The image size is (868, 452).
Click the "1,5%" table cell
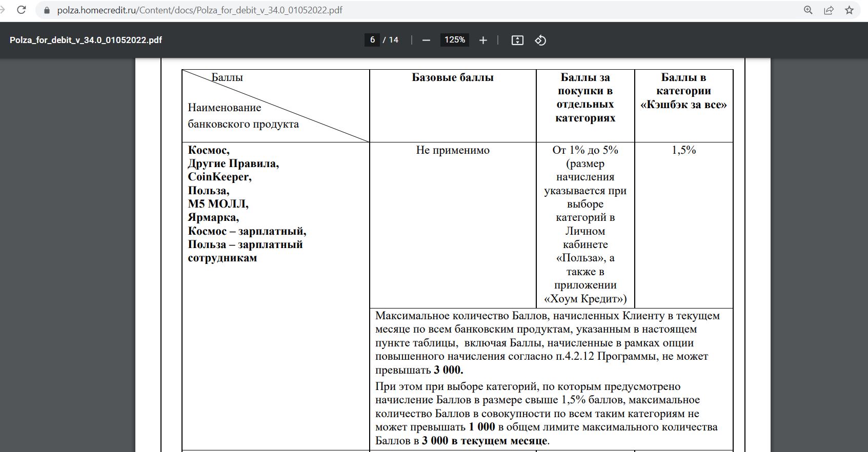[683, 150]
